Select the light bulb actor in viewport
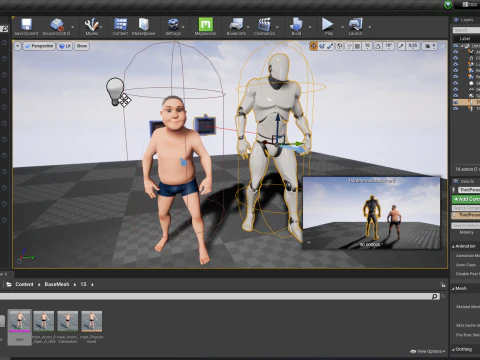Image resolution: width=480 pixels, height=360 pixels. click(115, 91)
